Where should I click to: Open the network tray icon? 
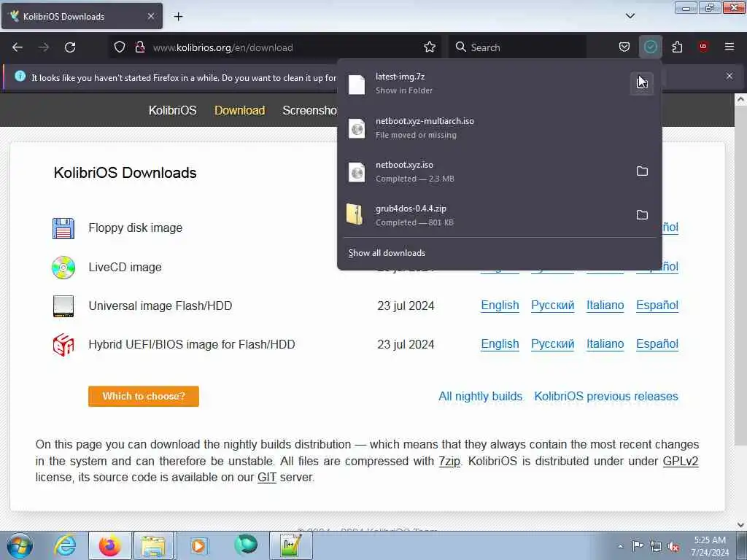click(x=656, y=546)
